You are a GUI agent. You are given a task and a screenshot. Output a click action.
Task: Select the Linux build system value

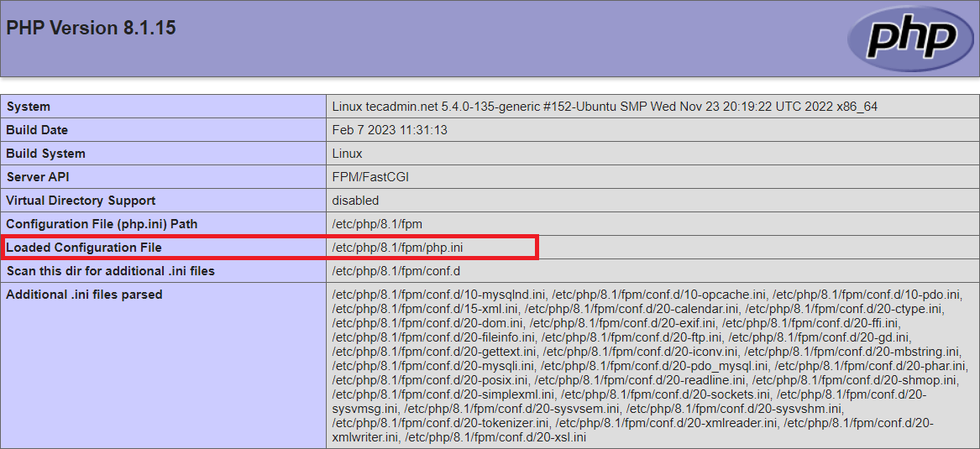pyautogui.click(x=348, y=154)
